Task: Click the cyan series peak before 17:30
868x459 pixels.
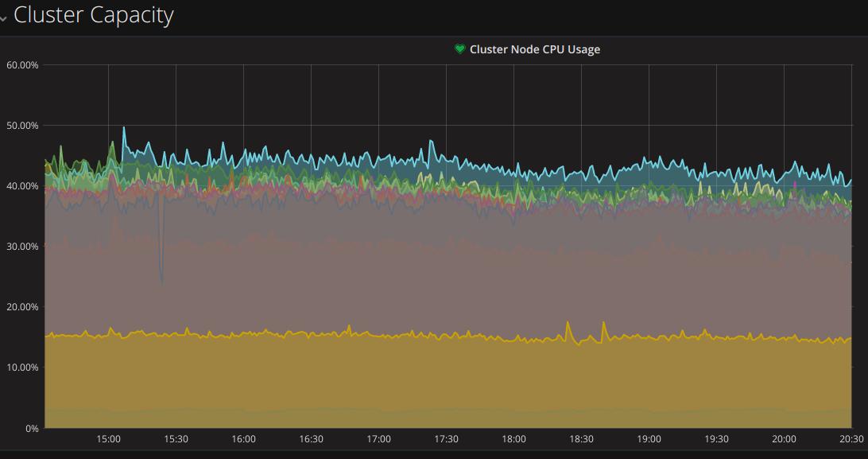Action: pyautogui.click(x=431, y=141)
